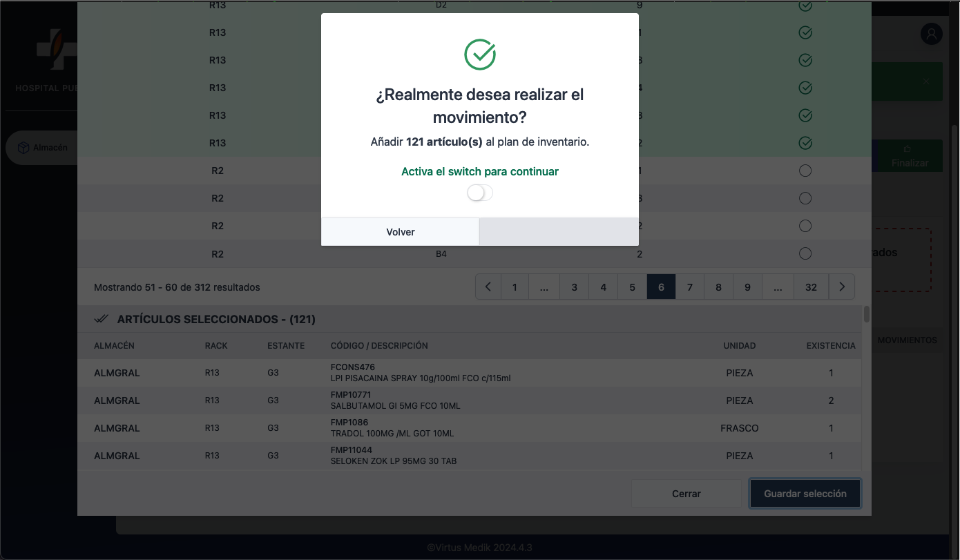The width and height of the screenshot is (960, 560).
Task: Go to page 7
Action: pos(689,287)
